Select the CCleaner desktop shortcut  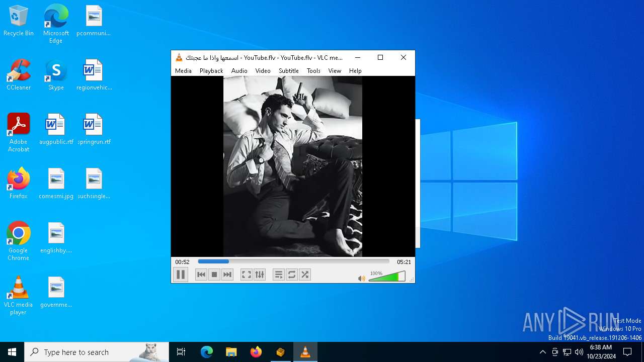tap(19, 75)
